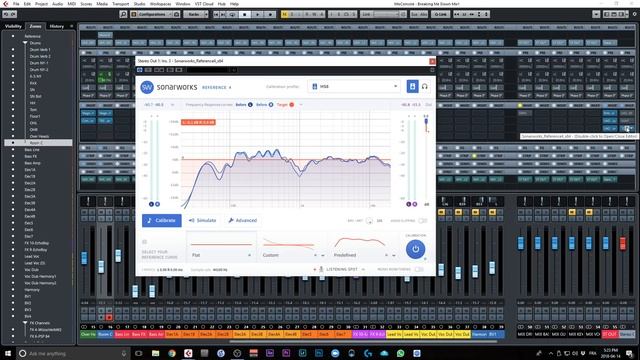The height and width of the screenshot is (360, 640).
Task: Open the calibration profile HS8 dropdown
Action: pos(353,87)
